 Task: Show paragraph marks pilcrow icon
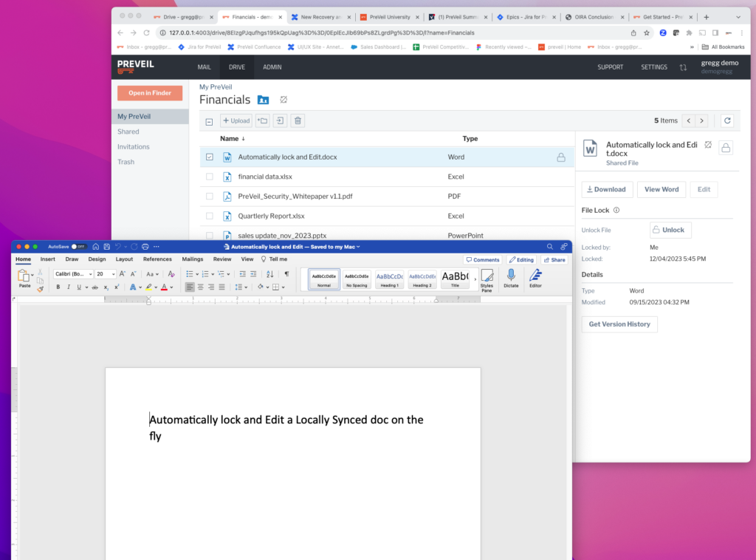tap(287, 274)
